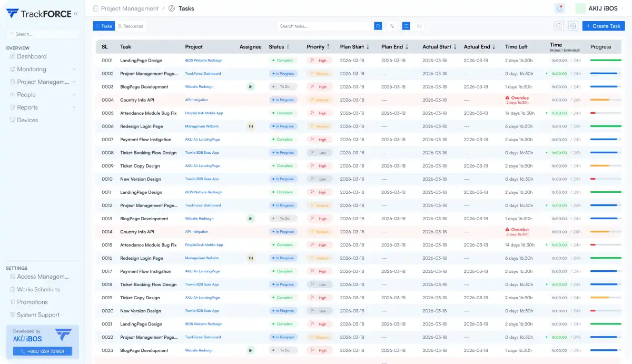Switch to list view toggle
The width and height of the screenshot is (632, 364).
pos(406,26)
